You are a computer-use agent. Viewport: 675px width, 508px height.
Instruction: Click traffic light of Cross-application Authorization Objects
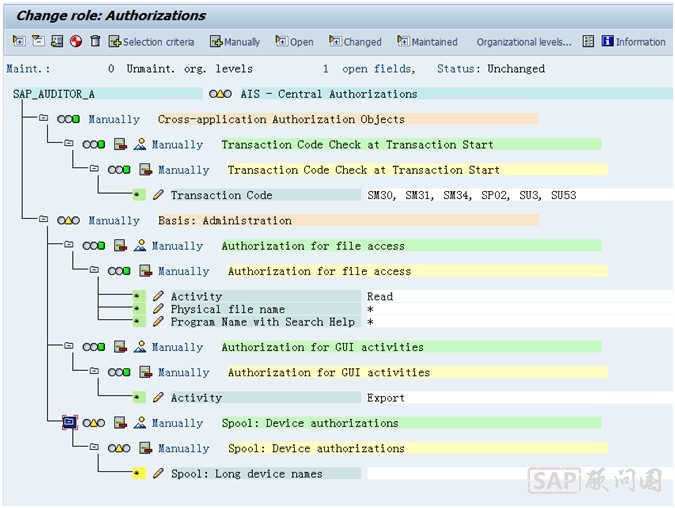(x=68, y=119)
